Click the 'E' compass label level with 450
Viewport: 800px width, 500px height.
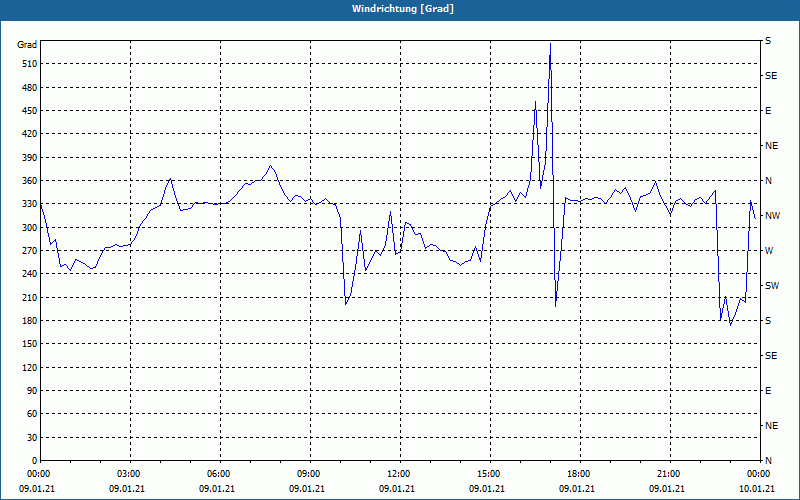(x=768, y=111)
